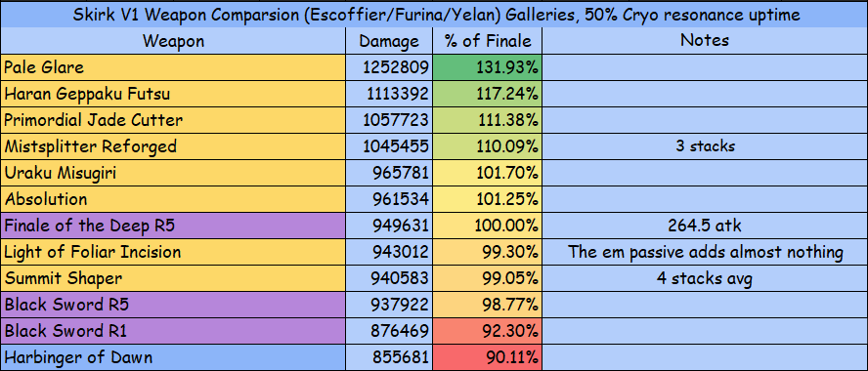868x371 pixels.
Task: Select the Weapon column header
Action: point(173,41)
